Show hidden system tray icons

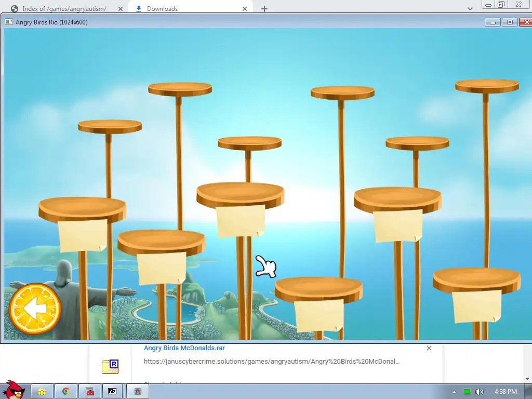pos(454,392)
